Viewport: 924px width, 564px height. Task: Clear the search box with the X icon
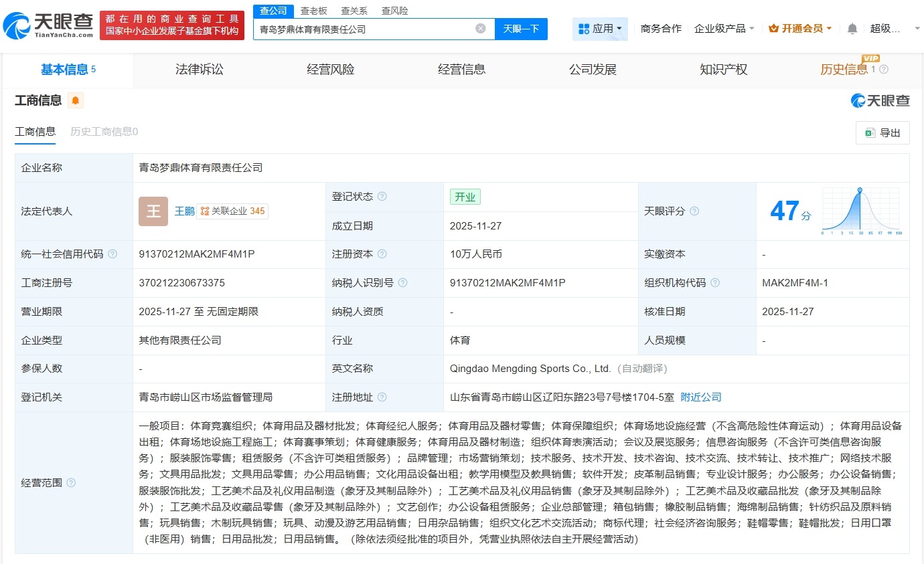479,28
